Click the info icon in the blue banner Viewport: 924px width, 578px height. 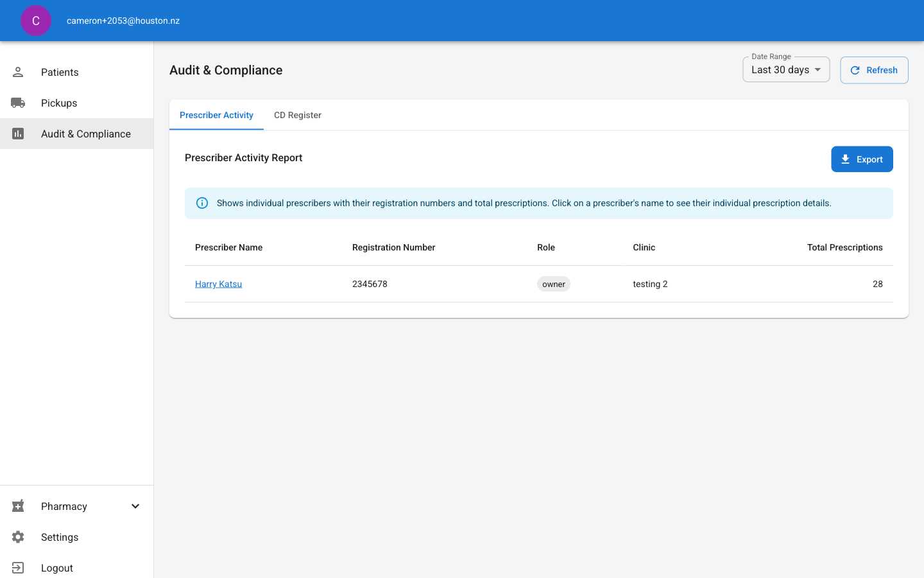[x=202, y=203]
